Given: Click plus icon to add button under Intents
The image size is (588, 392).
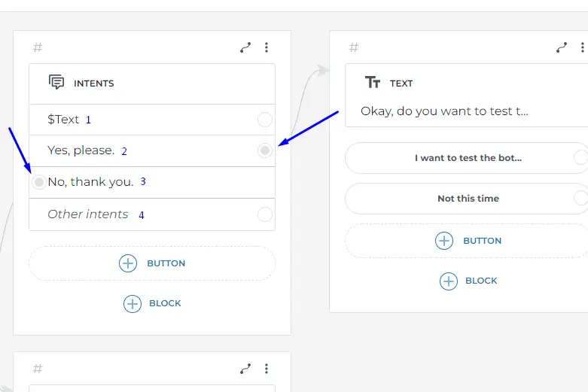Looking at the screenshot, I should [128, 263].
